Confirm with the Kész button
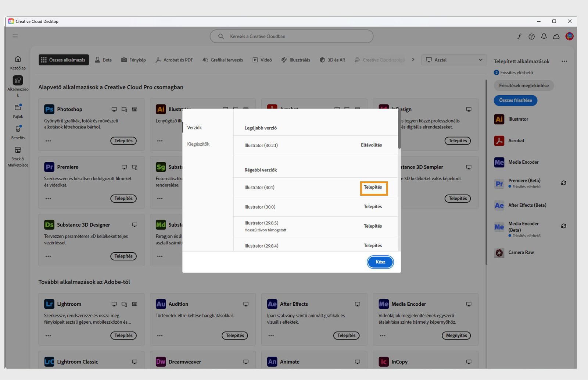Image resolution: width=588 pixels, height=380 pixels. [x=380, y=262]
